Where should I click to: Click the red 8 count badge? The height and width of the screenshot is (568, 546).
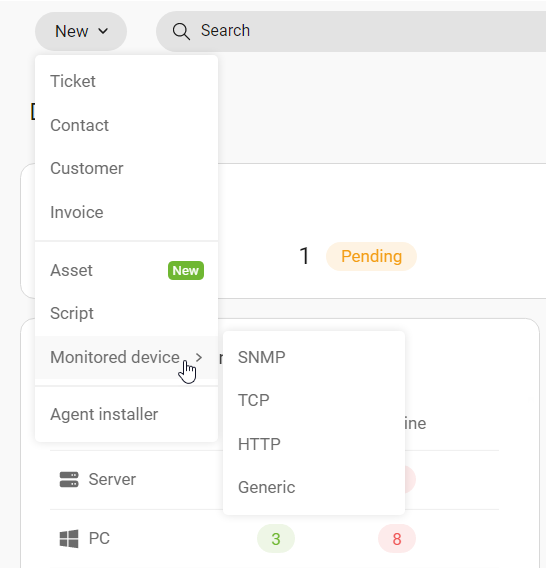tap(397, 539)
